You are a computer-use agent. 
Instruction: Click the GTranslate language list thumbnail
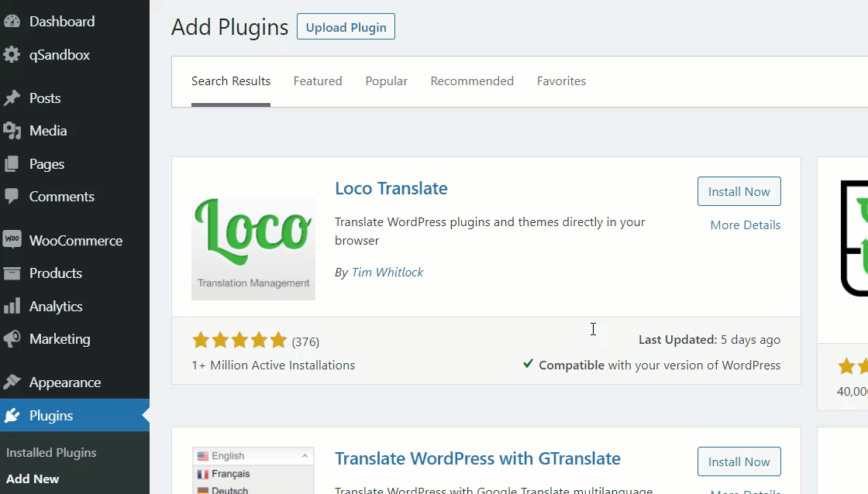pyautogui.click(x=253, y=470)
